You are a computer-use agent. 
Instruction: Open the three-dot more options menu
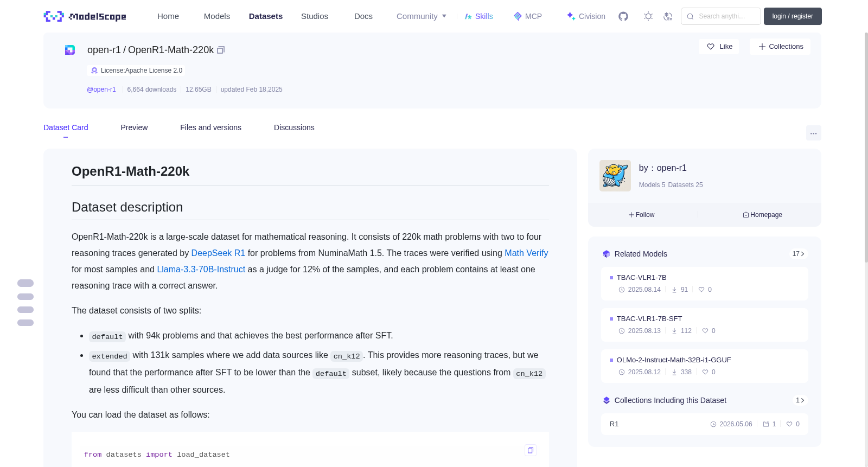click(x=814, y=133)
